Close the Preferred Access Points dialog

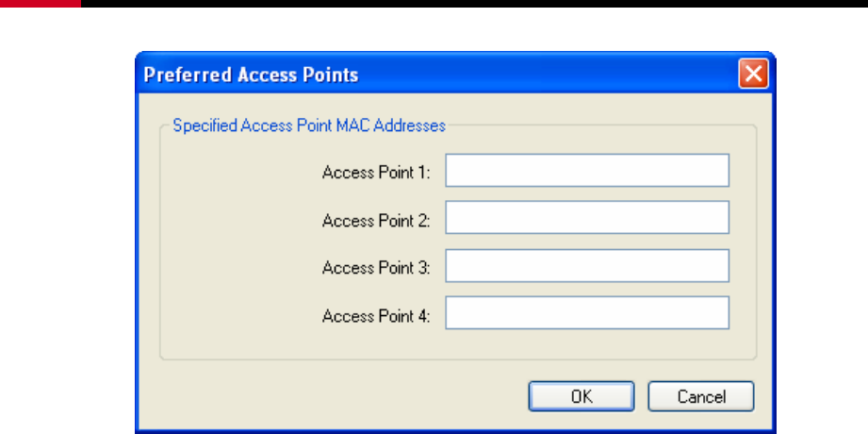point(753,74)
